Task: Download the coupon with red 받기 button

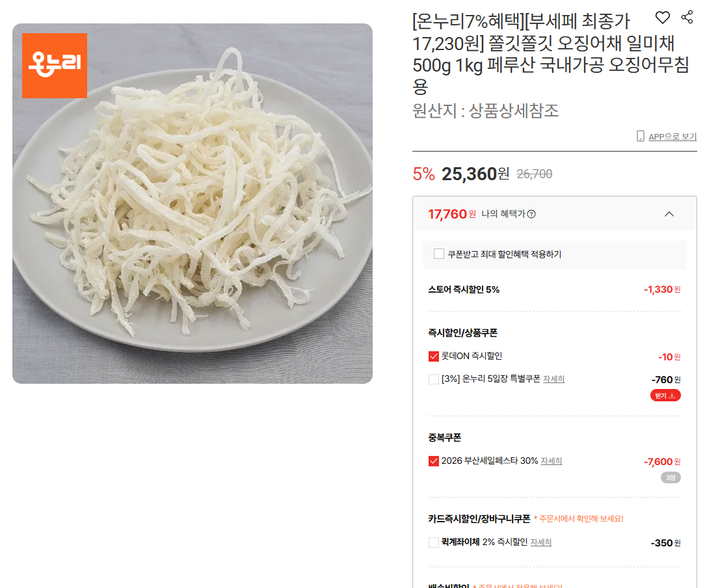Action: (x=665, y=395)
